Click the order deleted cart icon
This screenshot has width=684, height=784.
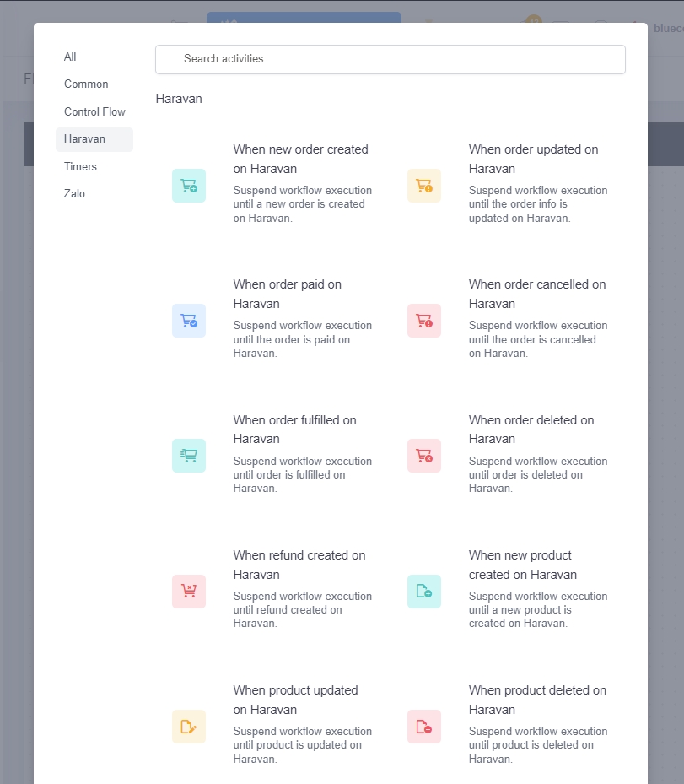(x=424, y=456)
